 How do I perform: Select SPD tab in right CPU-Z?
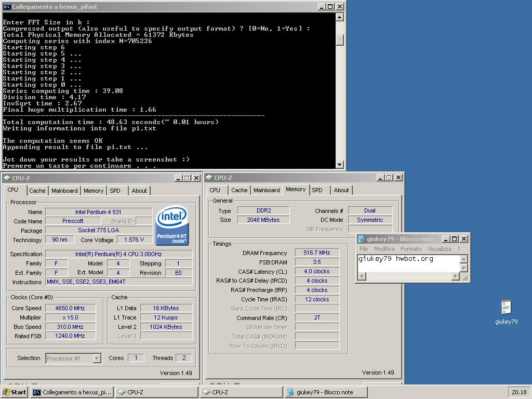click(317, 190)
